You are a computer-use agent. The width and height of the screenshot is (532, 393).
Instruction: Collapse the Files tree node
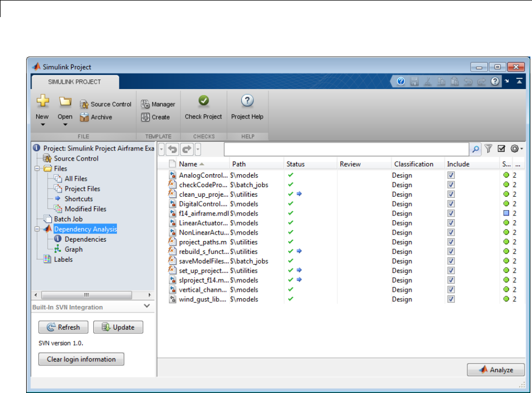(x=37, y=169)
